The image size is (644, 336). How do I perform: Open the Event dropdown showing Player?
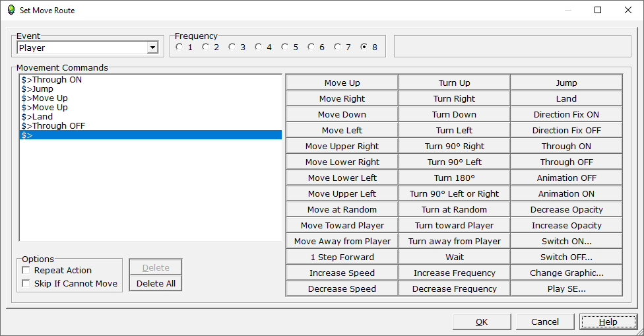153,48
